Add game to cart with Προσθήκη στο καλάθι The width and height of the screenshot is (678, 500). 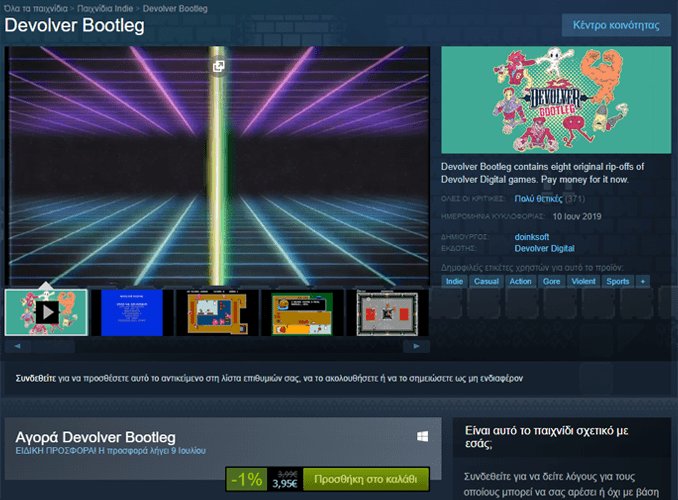click(x=365, y=481)
